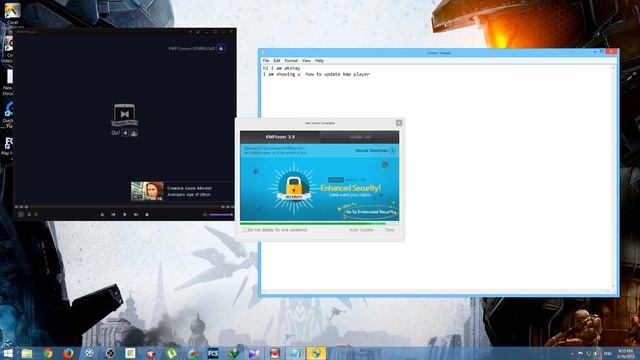Open Notepad Help menu

[x=319, y=60]
